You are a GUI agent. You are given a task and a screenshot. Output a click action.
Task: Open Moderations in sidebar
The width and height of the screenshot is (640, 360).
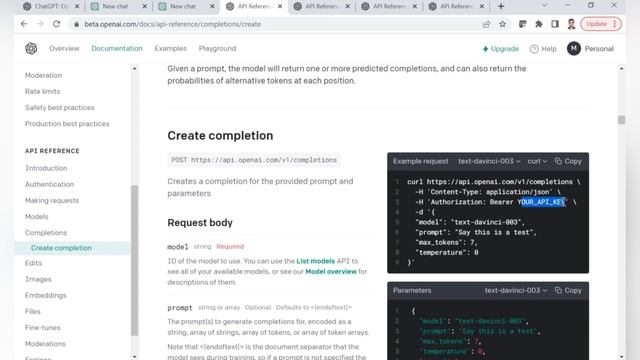point(45,344)
